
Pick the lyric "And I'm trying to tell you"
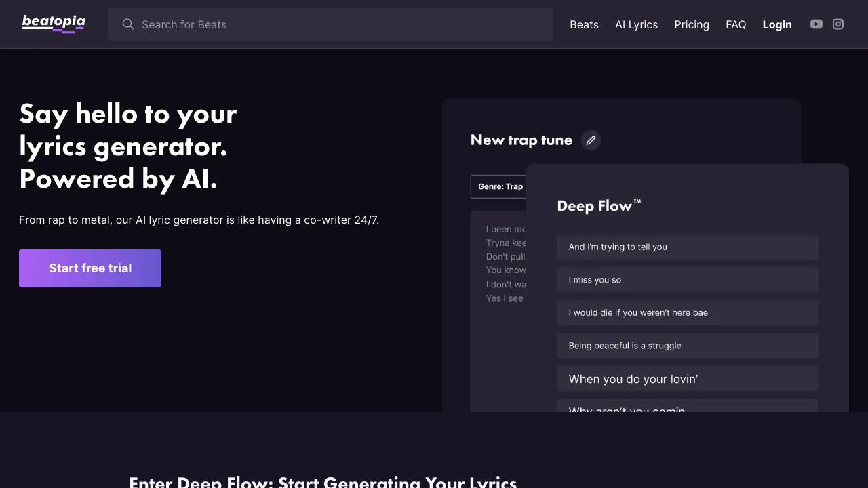pyautogui.click(x=688, y=247)
